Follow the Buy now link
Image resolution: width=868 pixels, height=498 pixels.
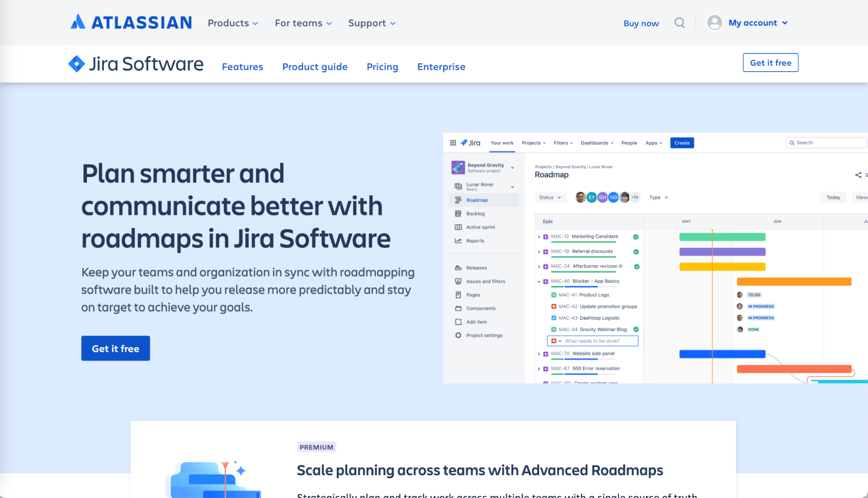[641, 23]
